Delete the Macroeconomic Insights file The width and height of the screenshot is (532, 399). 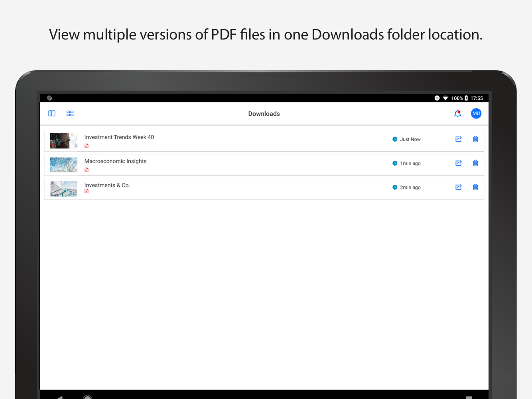[x=475, y=163]
